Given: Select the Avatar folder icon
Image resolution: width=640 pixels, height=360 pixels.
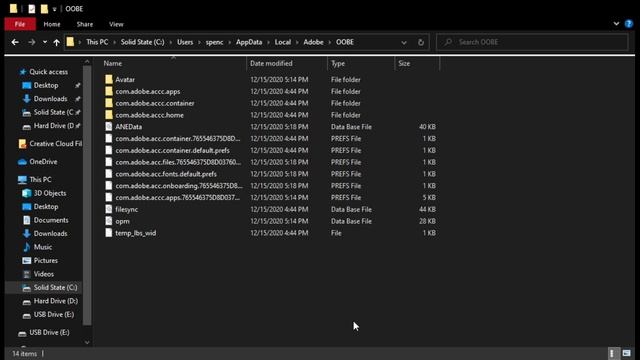Looking at the screenshot, I should (109, 79).
